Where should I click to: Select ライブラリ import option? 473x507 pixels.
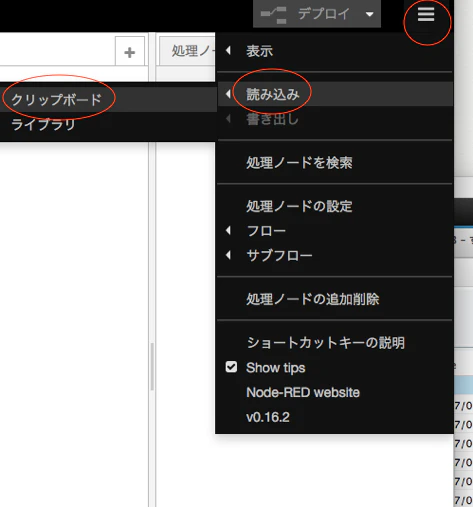(108, 124)
